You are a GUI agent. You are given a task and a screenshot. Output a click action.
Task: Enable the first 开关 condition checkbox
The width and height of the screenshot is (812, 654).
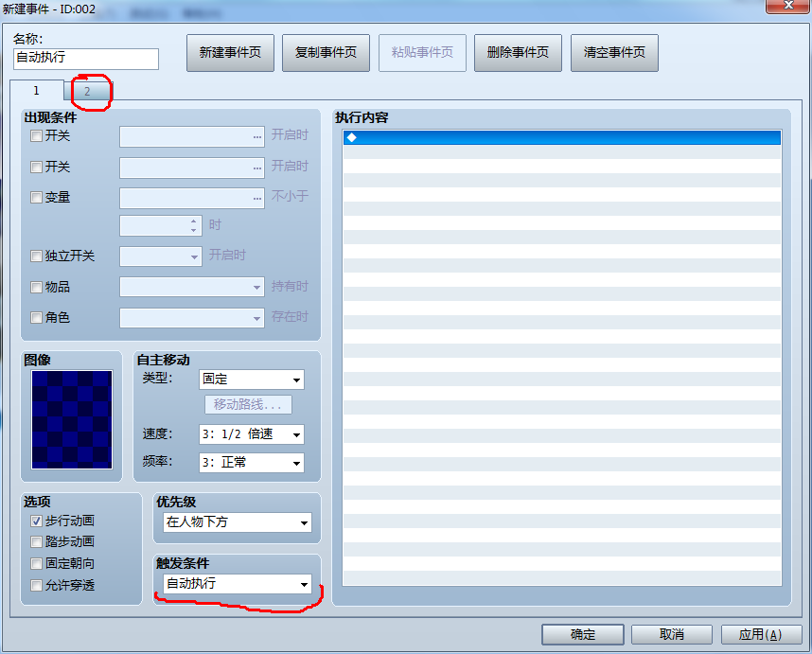coord(36,136)
